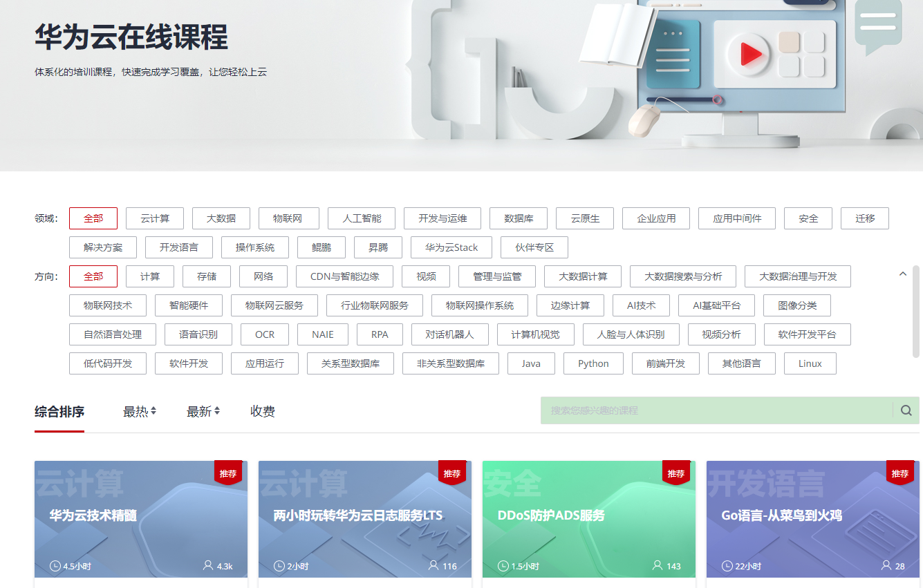Open the 华为云技术精髓 course card

pos(141,519)
